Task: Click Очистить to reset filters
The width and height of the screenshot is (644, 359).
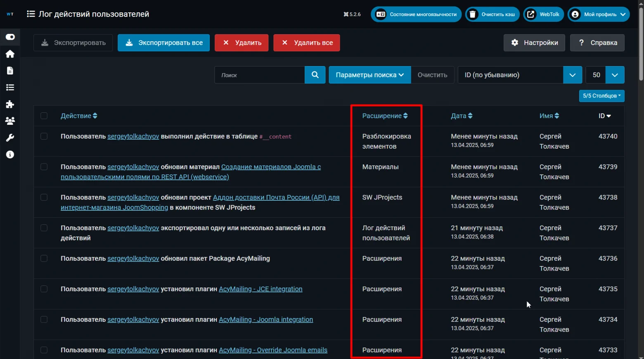Action: 433,75
